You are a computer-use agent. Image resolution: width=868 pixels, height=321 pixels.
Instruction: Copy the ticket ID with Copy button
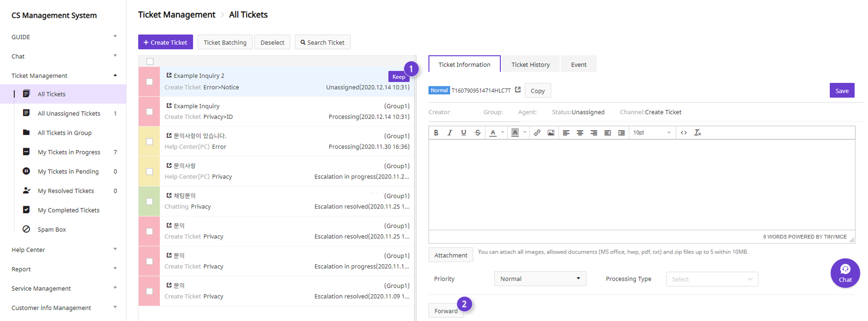(538, 90)
